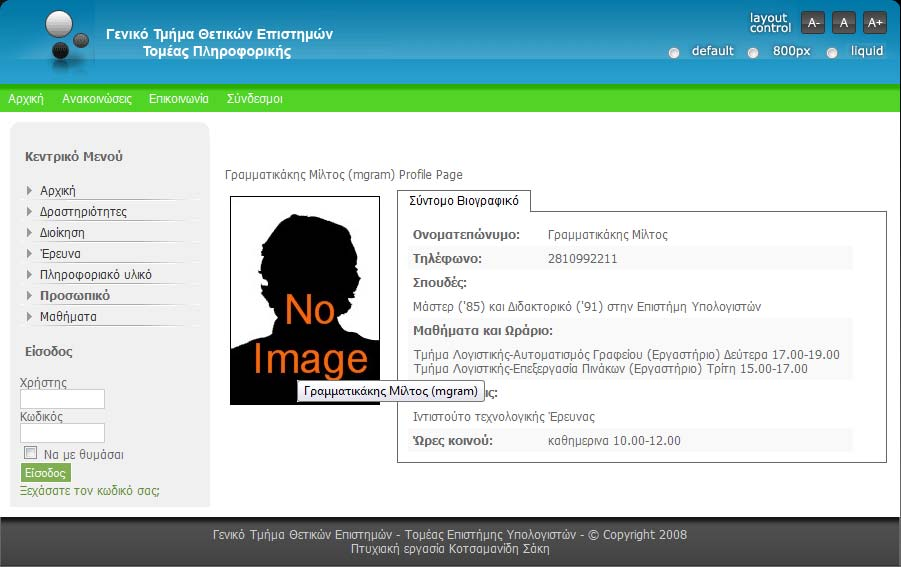The image size is (901, 567).
Task: Open Αρχική in the green navigation bar
Action: click(26, 99)
